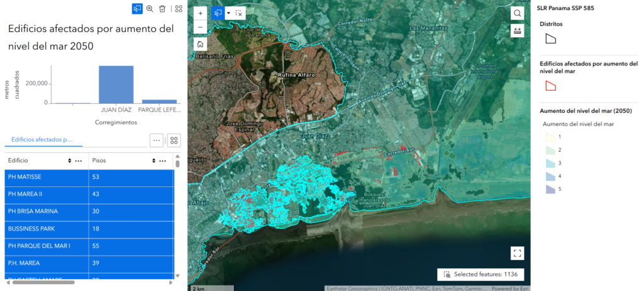Open the map search tool
The width and height of the screenshot is (644, 291).
pyautogui.click(x=517, y=13)
